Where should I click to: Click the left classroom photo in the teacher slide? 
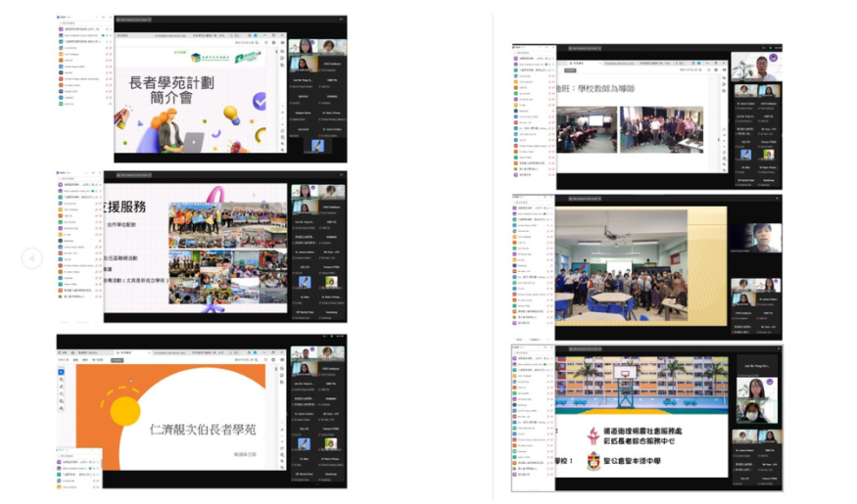tap(586, 129)
